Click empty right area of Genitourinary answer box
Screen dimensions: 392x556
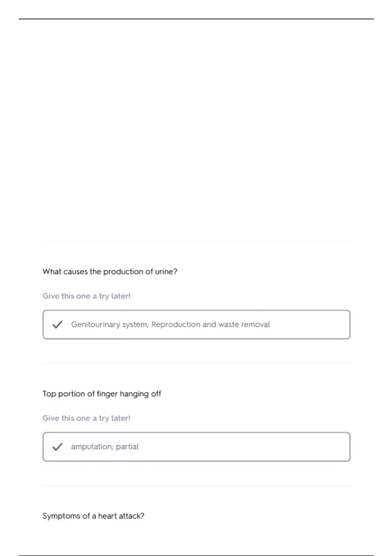310,324
